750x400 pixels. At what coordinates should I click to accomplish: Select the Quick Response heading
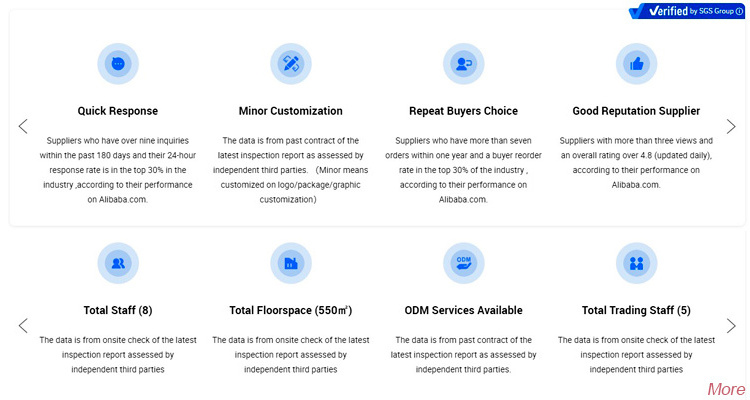[118, 111]
